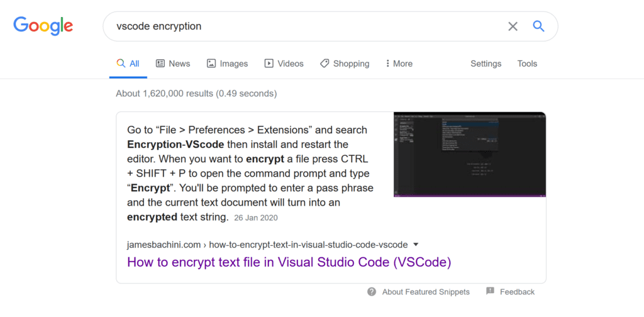Click the bold 'Encryption-VScode' snippet text

(x=175, y=145)
